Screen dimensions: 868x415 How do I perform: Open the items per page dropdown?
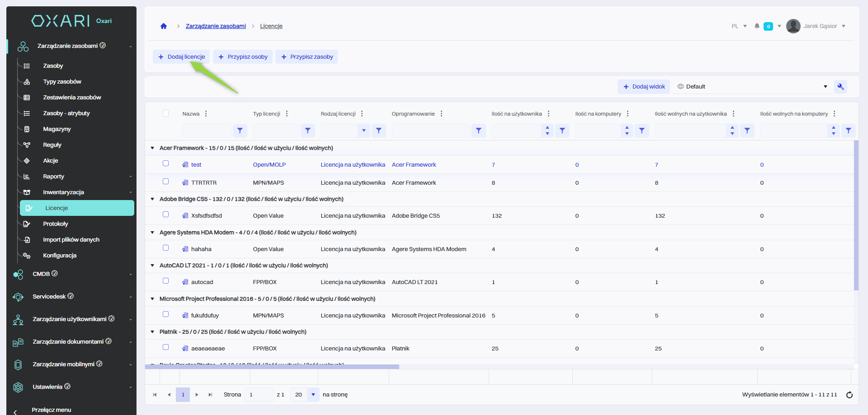click(x=313, y=395)
